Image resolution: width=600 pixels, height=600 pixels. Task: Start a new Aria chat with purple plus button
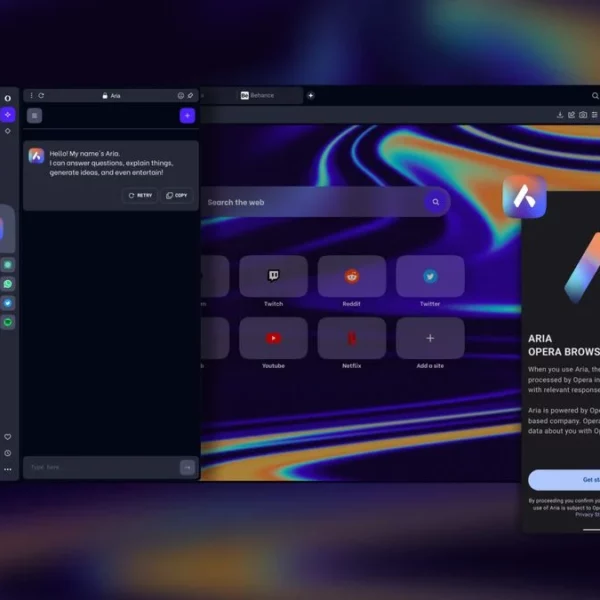188,116
